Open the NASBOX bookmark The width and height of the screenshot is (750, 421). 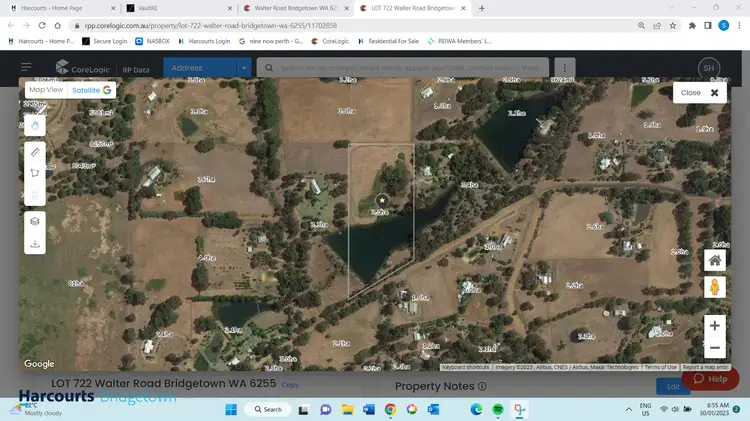[x=153, y=41]
